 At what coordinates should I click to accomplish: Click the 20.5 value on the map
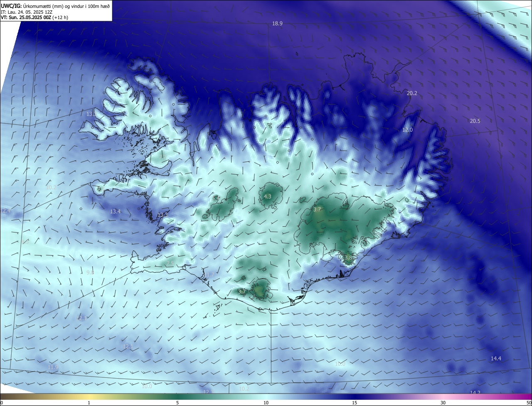tap(475, 121)
